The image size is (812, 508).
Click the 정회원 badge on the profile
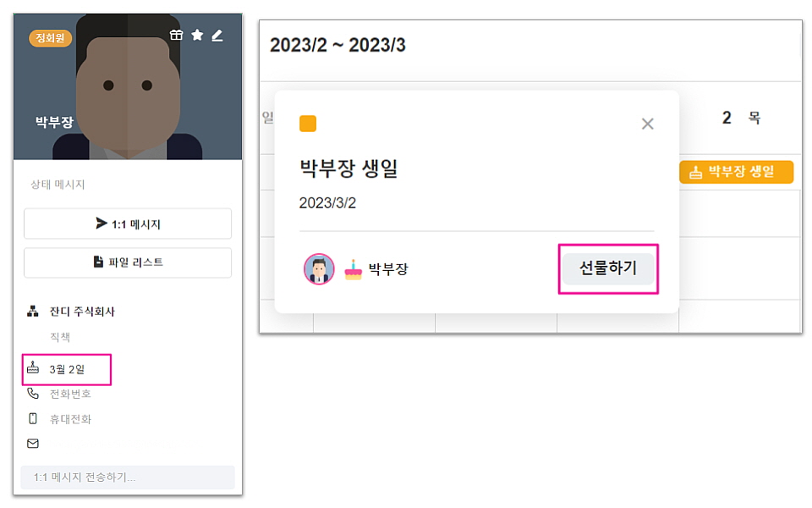point(50,38)
